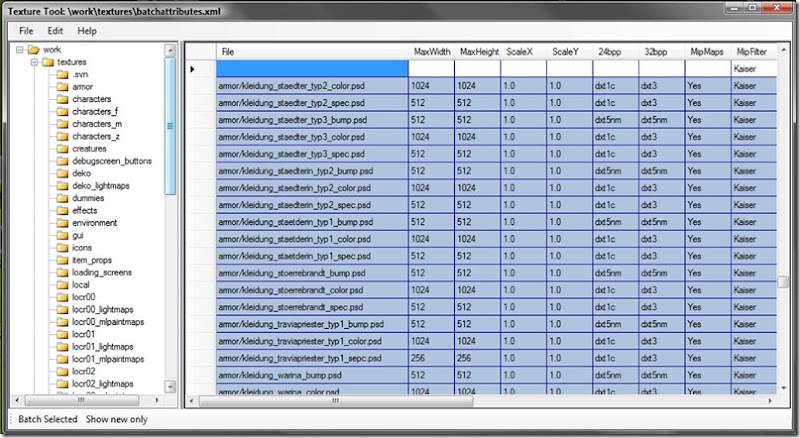Viewport: 800px width, 438px height.
Task: Click the creatures folder icon
Action: [62, 149]
